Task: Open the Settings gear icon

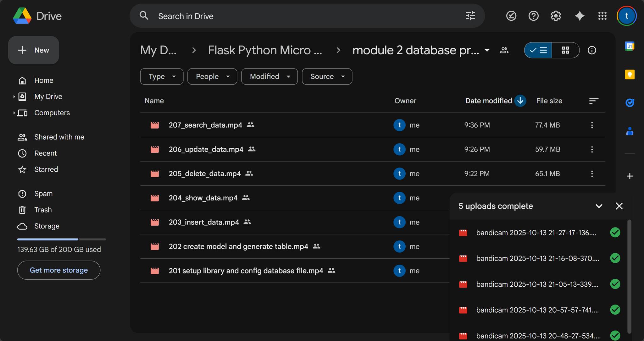Action: [x=556, y=16]
